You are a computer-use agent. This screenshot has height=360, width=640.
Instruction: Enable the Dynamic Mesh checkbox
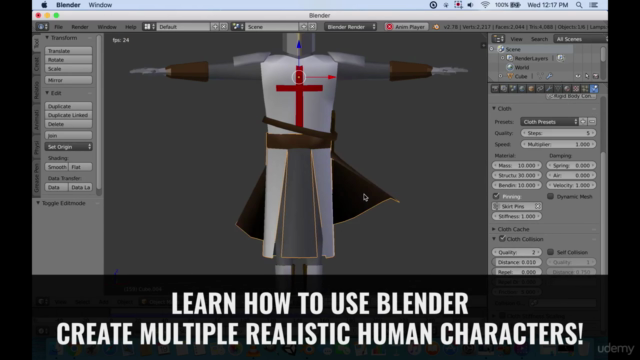pyautogui.click(x=550, y=196)
